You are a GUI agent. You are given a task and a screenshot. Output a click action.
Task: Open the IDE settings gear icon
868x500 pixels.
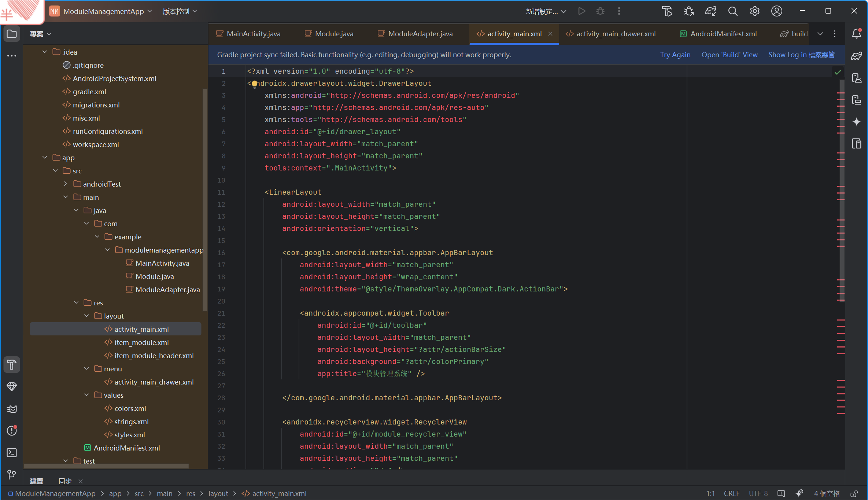(754, 11)
